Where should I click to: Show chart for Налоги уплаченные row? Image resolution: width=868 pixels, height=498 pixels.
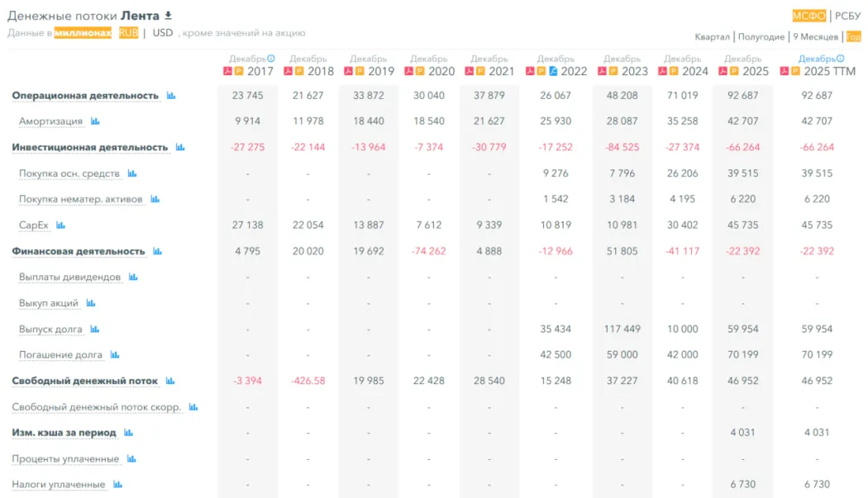click(117, 485)
